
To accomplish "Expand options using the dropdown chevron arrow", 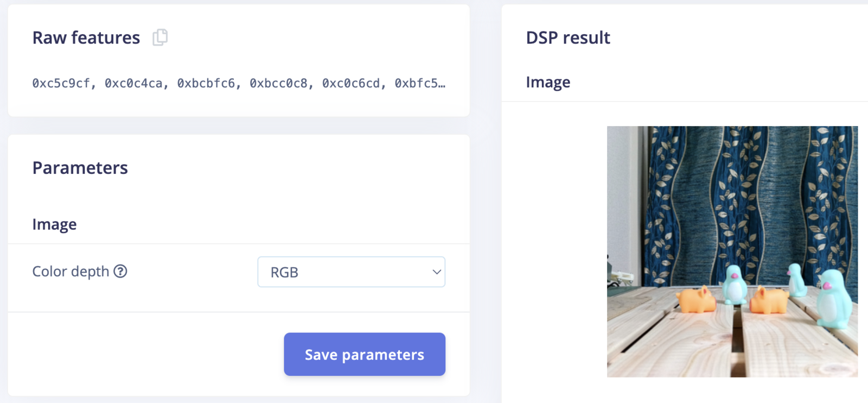I will click(436, 272).
